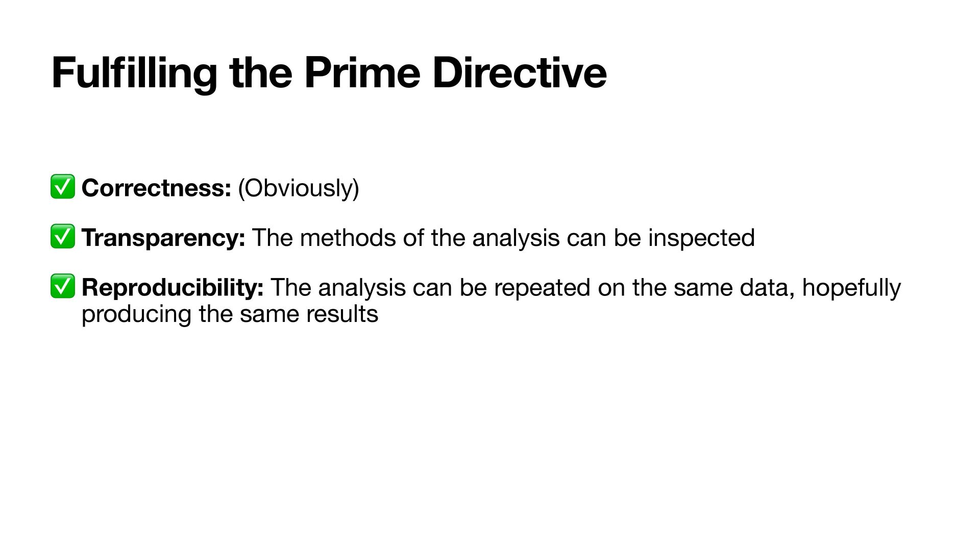
Task: Click the word 'producing' on the wrapped line
Action: [x=136, y=314]
